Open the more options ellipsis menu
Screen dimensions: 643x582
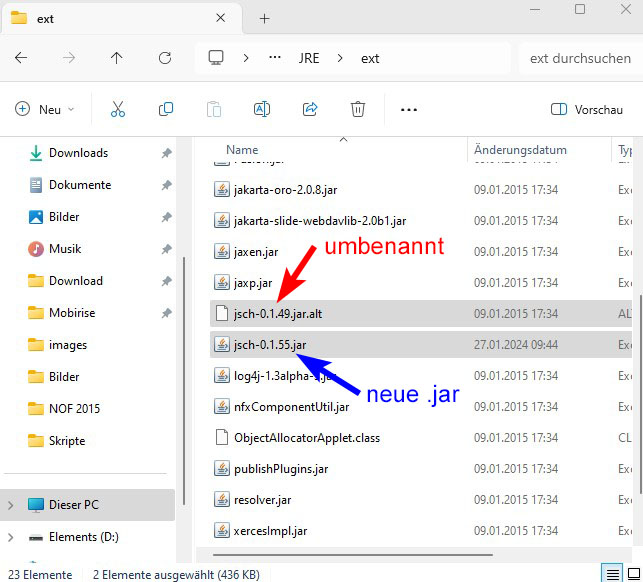click(408, 110)
